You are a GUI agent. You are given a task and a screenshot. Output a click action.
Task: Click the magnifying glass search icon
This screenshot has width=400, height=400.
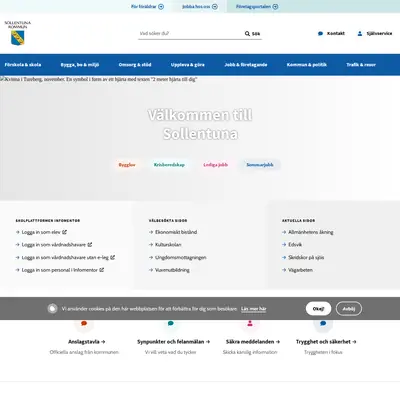[x=247, y=33]
